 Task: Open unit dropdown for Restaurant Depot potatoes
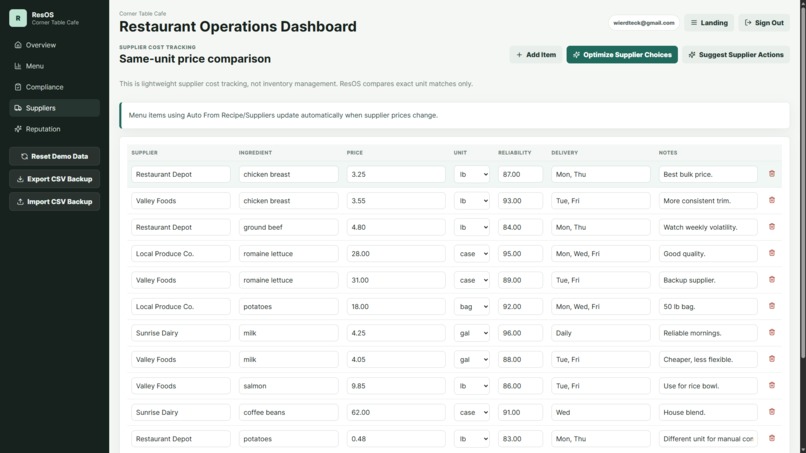472,439
